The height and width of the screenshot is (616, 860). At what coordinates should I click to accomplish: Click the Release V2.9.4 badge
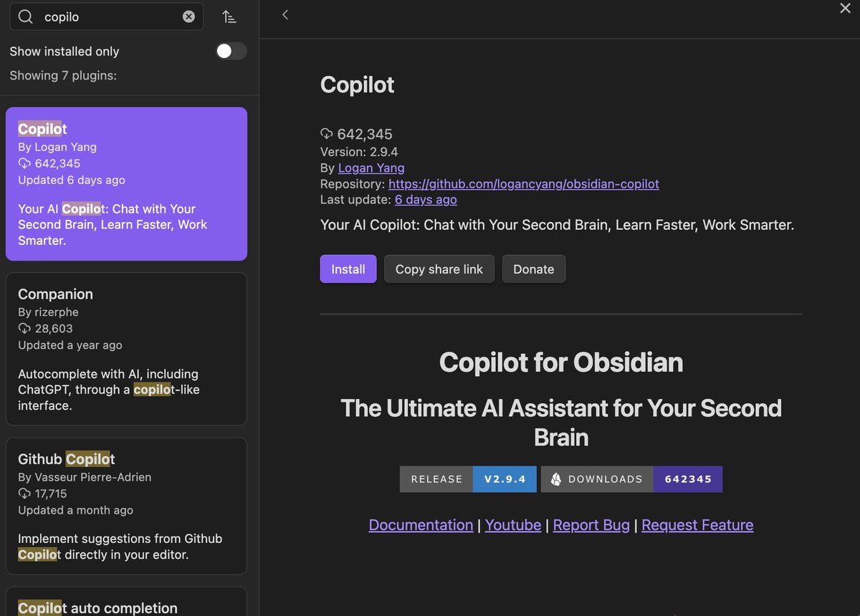click(x=468, y=479)
